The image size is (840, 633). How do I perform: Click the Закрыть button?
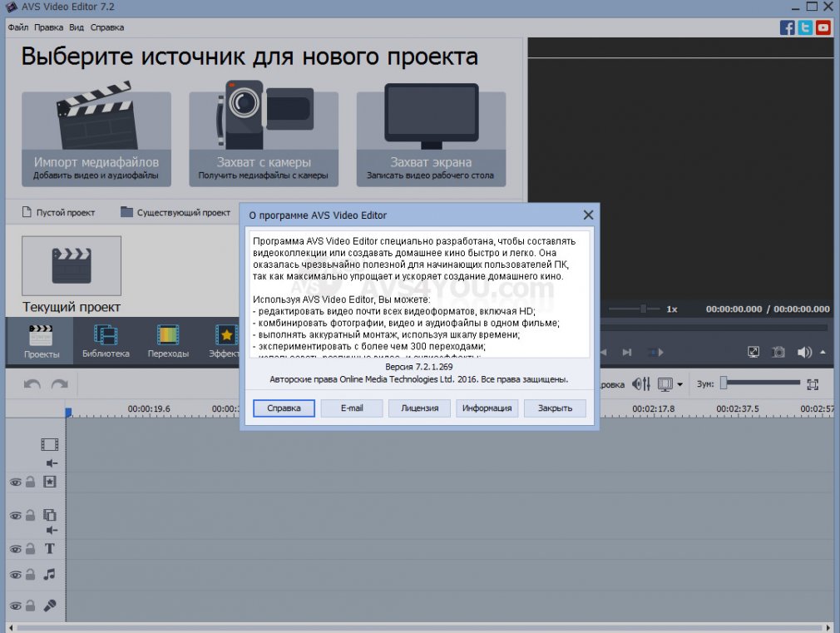[x=555, y=408]
